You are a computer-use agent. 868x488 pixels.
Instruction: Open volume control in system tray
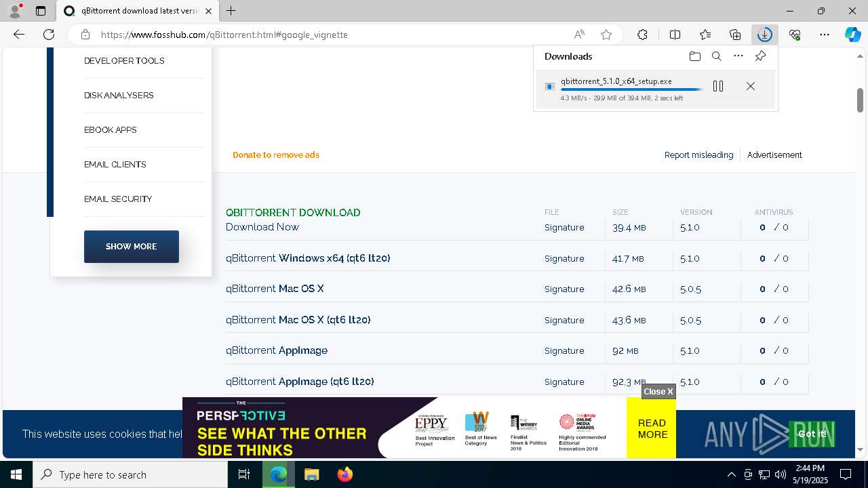pos(780,474)
